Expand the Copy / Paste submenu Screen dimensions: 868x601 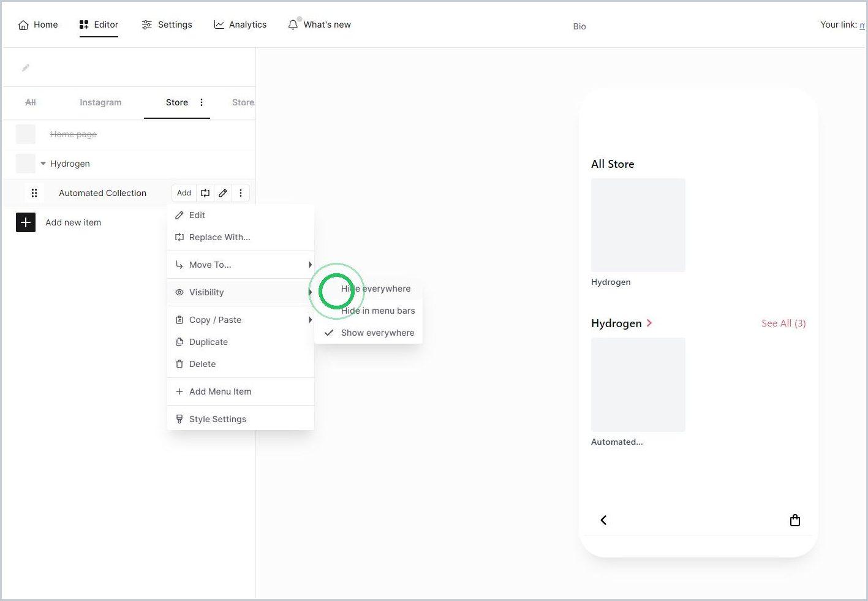pos(241,320)
